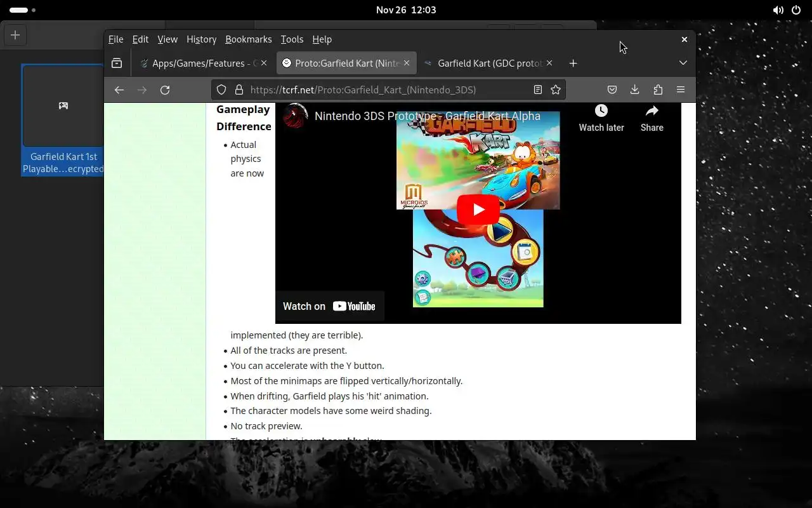
Task: Open Firefox application hamburger menu
Action: pos(681,90)
